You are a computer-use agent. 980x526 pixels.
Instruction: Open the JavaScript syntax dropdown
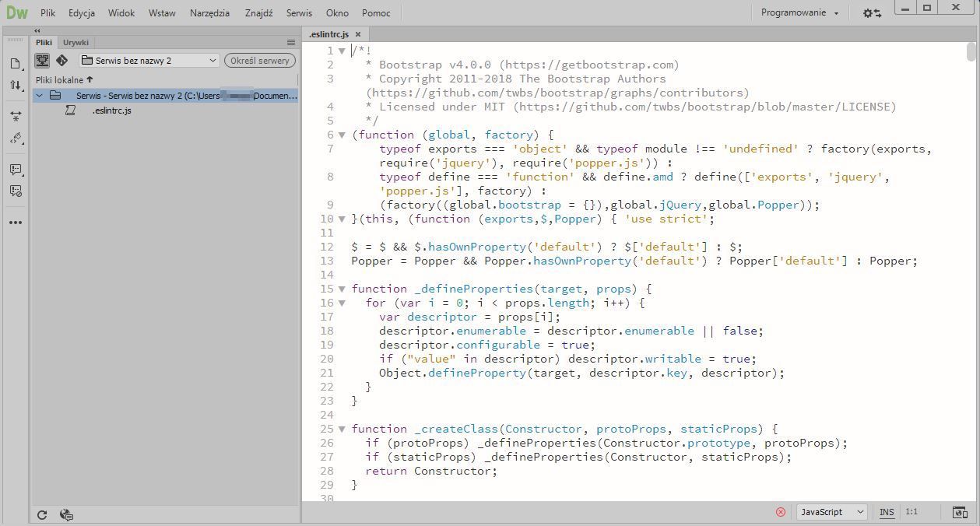pyautogui.click(x=831, y=512)
